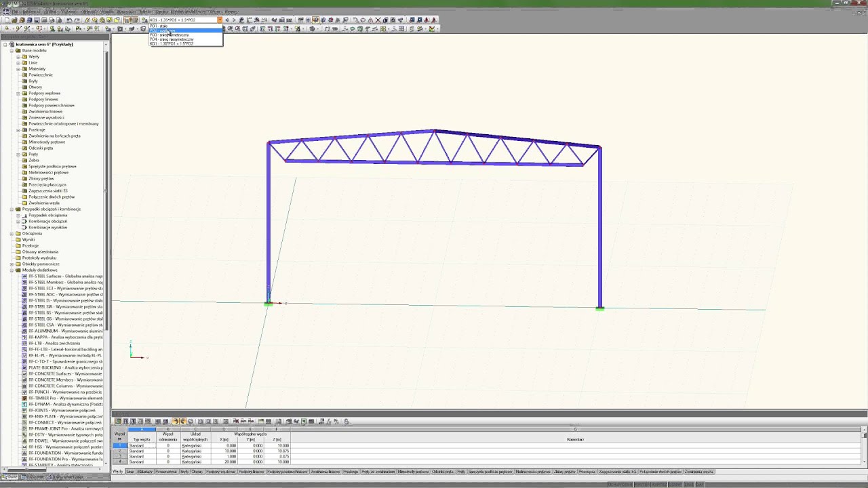Screen dimensions: 868x488
Task: Select left column member in 3D view
Action: click(x=269, y=224)
